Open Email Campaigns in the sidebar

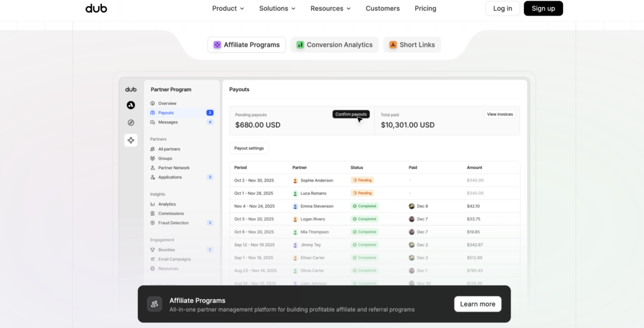[182, 259]
